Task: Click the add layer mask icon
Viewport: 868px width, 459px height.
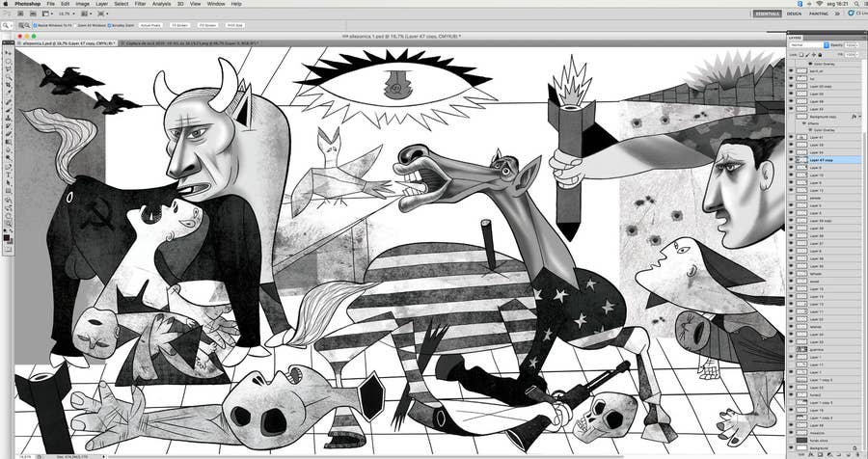Action: [x=821, y=454]
